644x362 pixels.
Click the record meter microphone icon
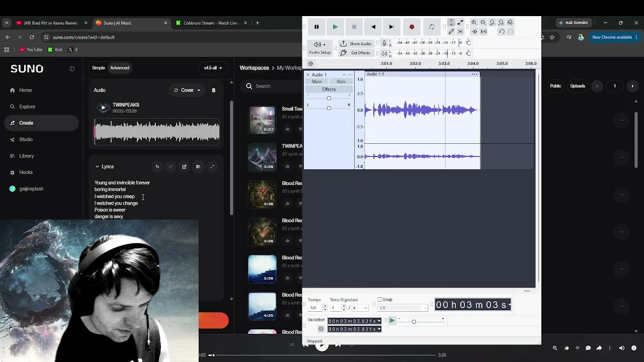click(x=384, y=43)
